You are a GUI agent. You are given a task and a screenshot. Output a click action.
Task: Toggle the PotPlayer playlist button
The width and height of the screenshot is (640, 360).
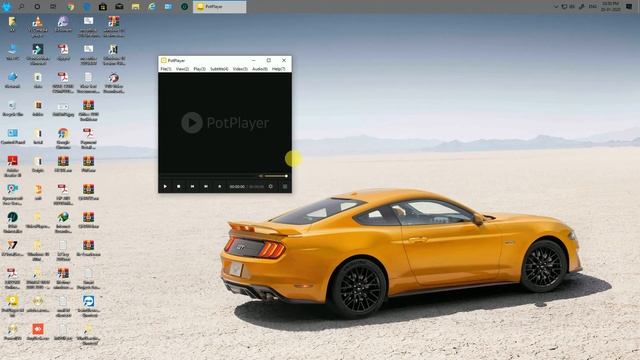(285, 187)
